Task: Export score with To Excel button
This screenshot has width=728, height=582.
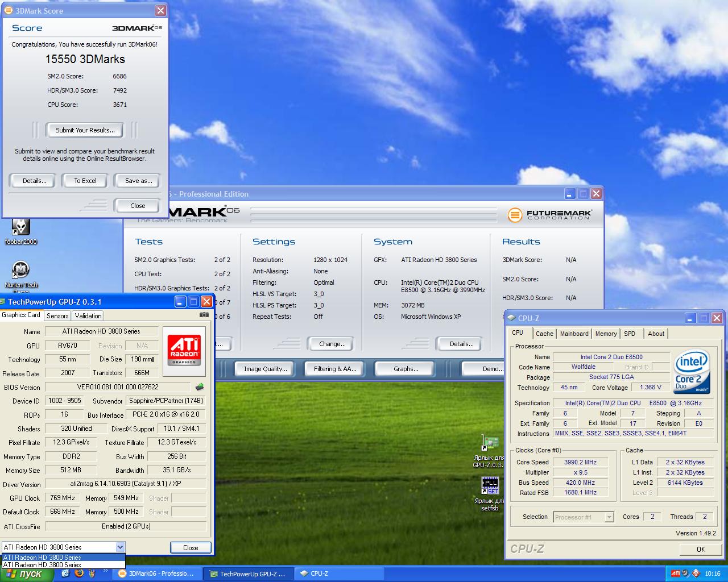Action: (85, 181)
